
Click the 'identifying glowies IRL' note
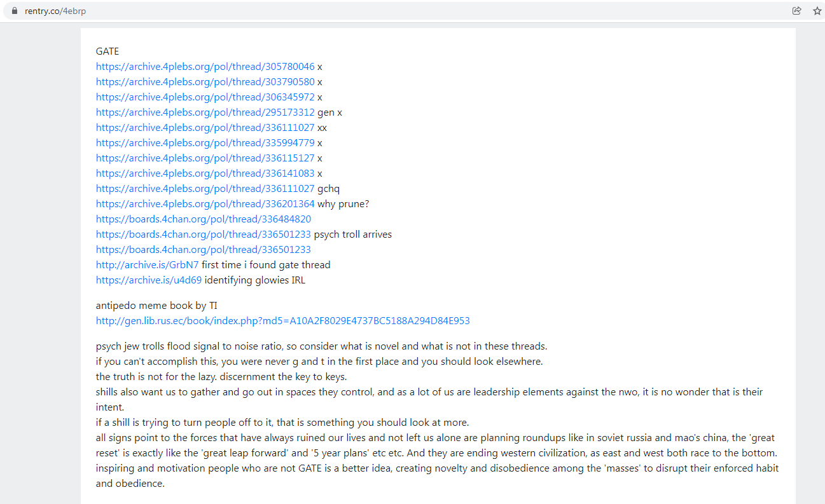(x=255, y=280)
